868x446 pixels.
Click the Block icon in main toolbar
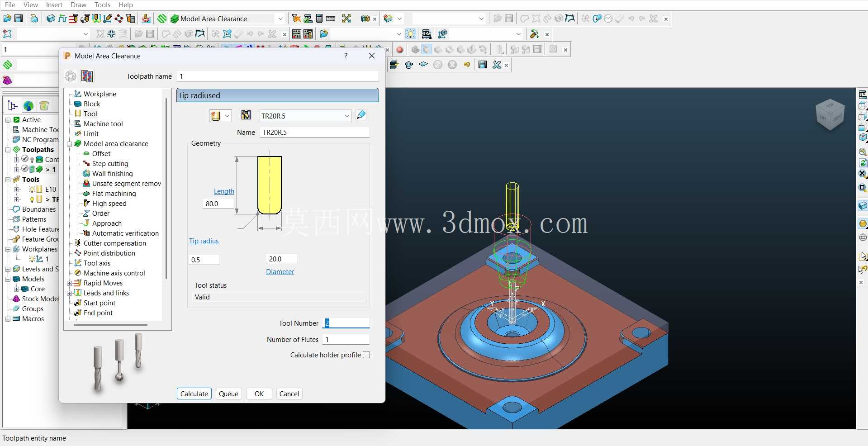pos(51,19)
